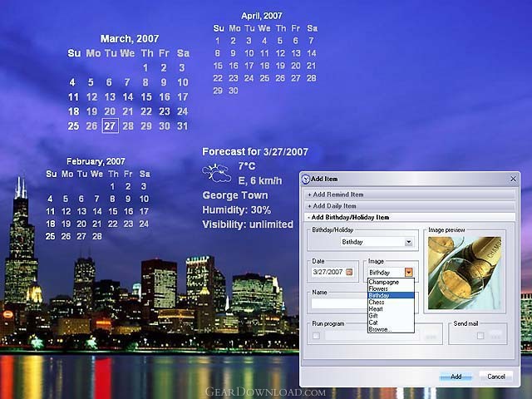Click the Add button
The height and width of the screenshot is (399, 532).
coord(456,377)
